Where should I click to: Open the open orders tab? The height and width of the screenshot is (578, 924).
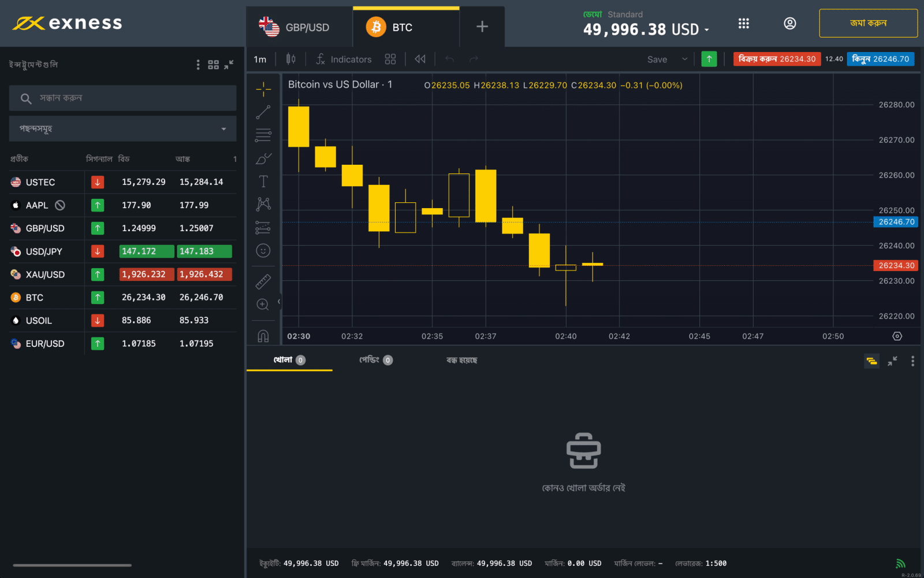(x=289, y=360)
